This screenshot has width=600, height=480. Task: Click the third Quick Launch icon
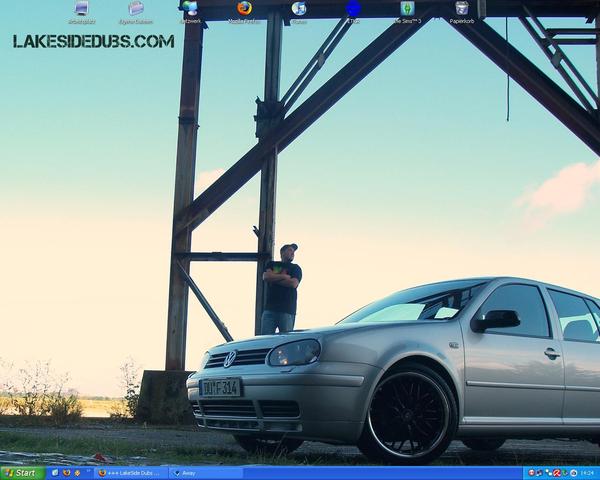[77, 473]
